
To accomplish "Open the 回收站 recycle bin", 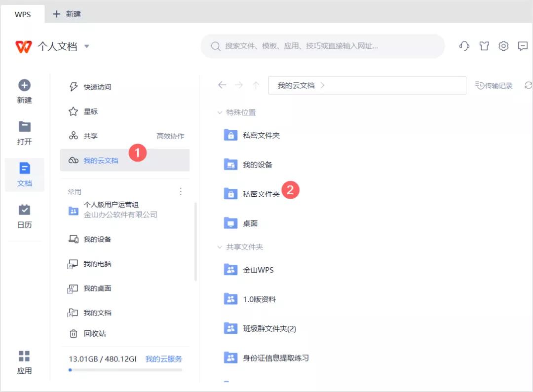I will click(x=95, y=333).
